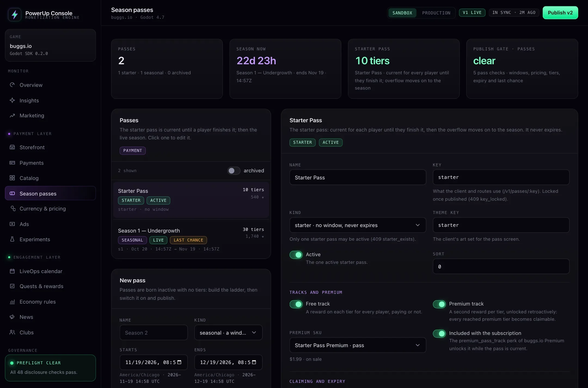
Task: Disable the Active starter pass toggle
Action: (296, 255)
